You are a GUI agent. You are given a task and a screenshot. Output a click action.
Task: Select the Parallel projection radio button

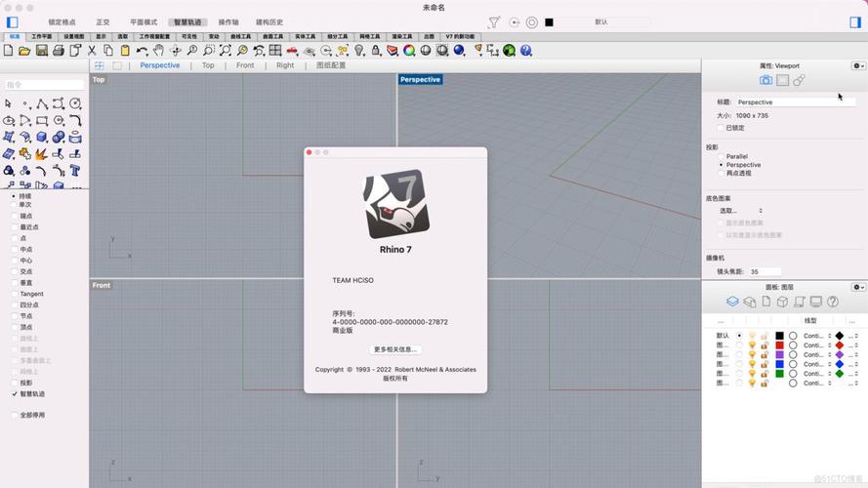(x=722, y=156)
